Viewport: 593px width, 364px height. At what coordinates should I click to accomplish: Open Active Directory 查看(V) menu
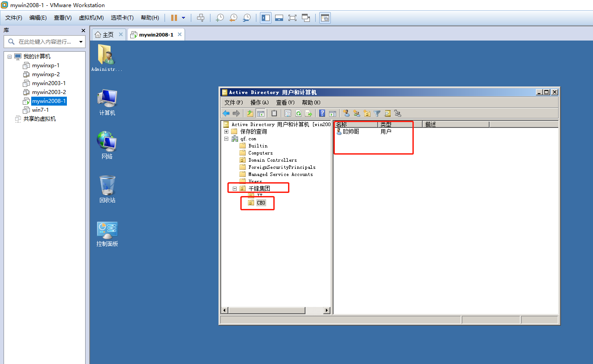(x=285, y=102)
